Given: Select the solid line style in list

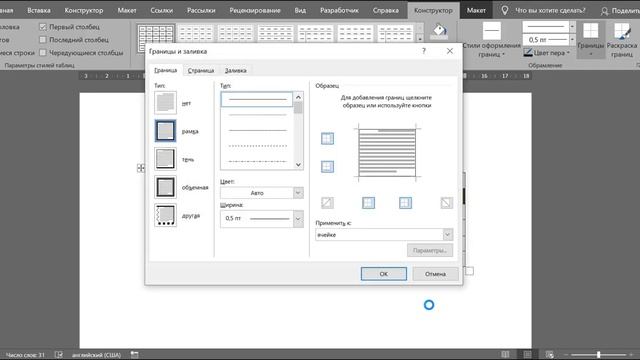Looking at the screenshot, I should click(x=258, y=99).
